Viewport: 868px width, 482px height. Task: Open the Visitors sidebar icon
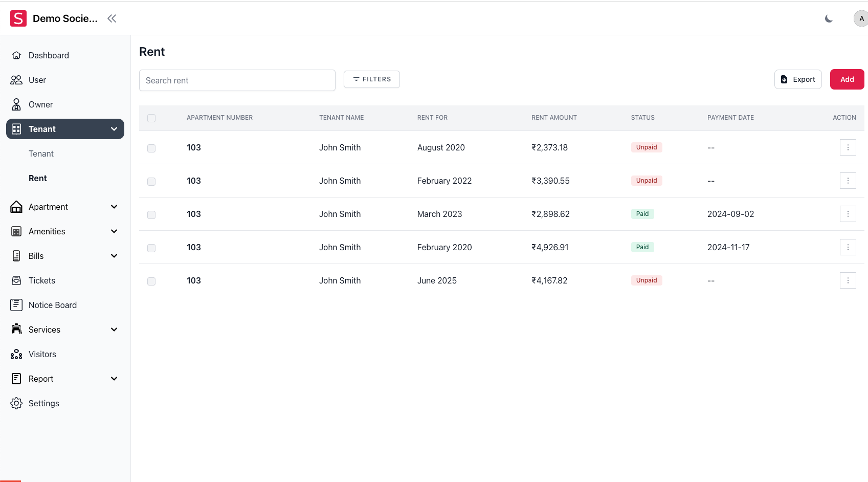(16, 354)
